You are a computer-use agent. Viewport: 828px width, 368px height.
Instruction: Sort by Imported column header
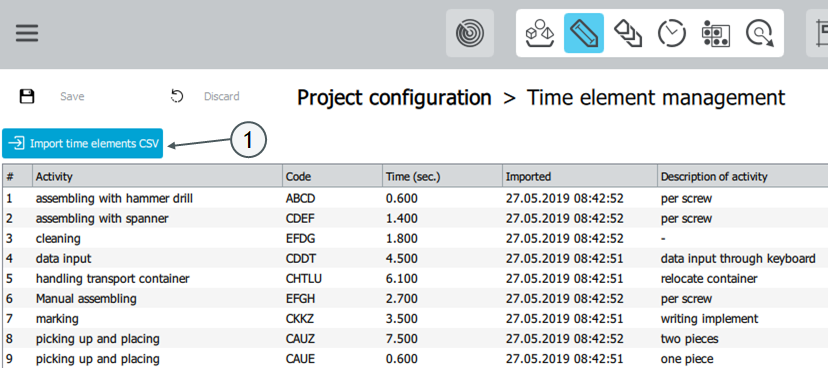(580, 176)
